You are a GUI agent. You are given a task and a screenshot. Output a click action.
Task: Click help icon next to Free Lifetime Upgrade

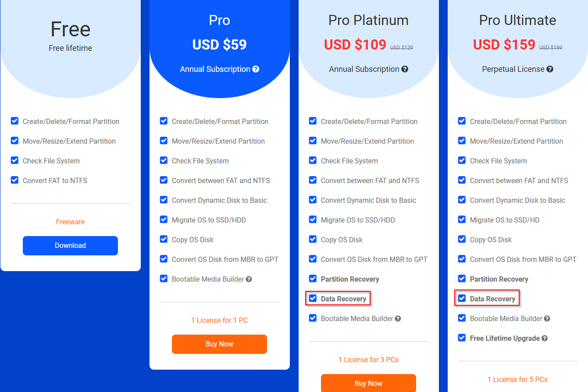click(x=544, y=338)
